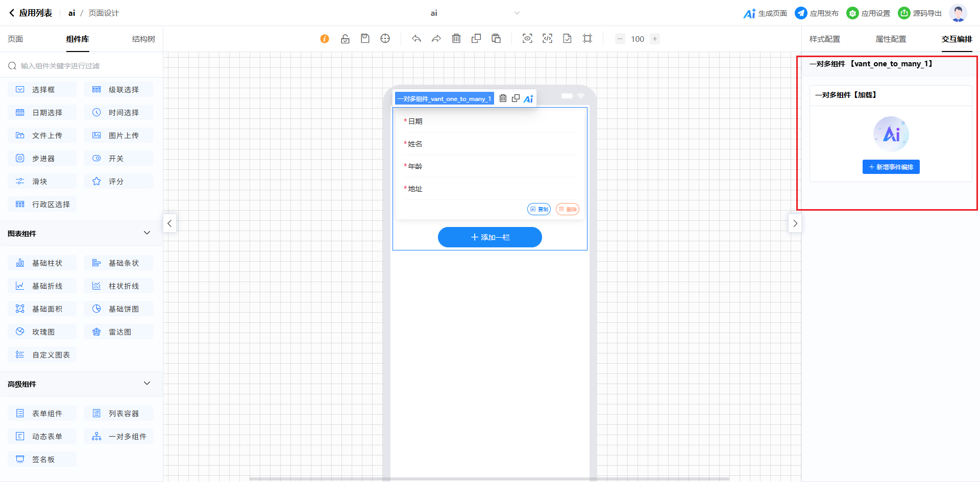This screenshot has width=980, height=482.
Task: Click the 添加一栏 button
Action: click(x=489, y=237)
